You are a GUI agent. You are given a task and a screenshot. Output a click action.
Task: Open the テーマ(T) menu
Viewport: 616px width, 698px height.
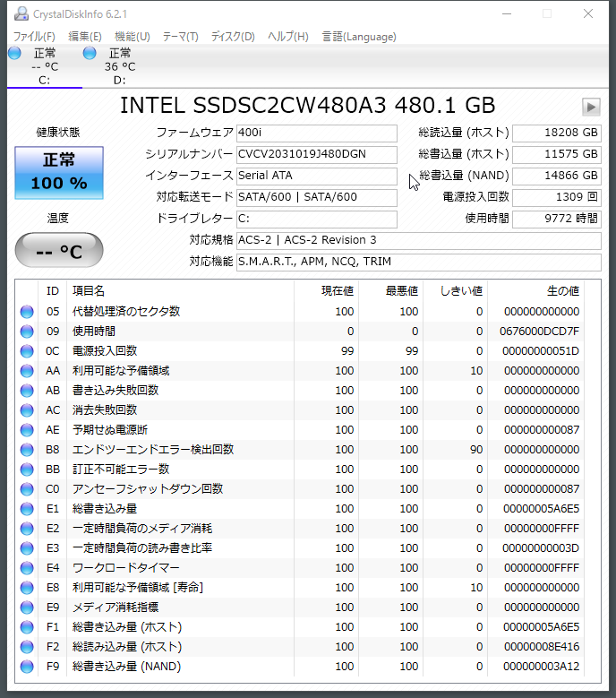180,37
